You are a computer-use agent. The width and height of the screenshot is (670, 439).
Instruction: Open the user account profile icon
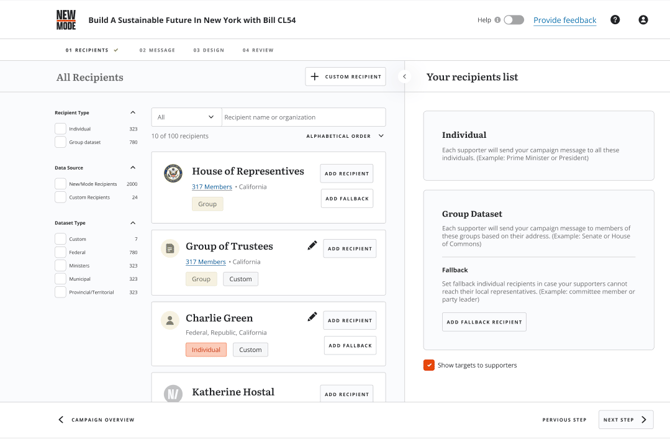tap(643, 20)
